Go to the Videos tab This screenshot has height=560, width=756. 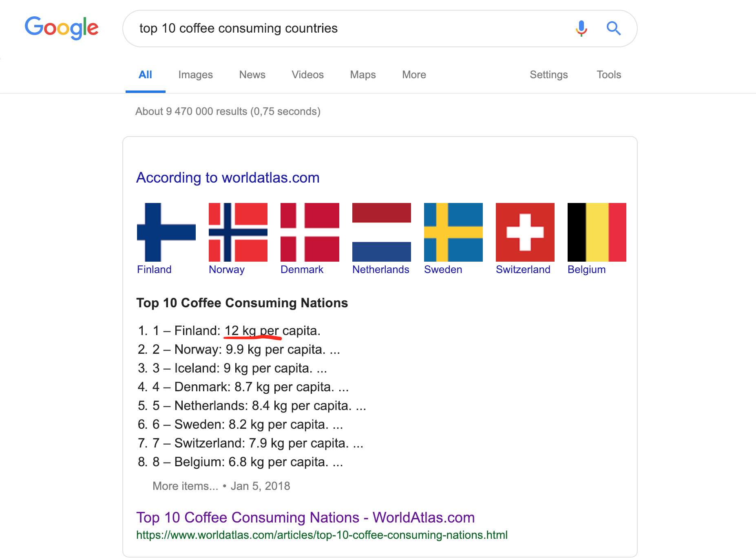click(x=307, y=75)
